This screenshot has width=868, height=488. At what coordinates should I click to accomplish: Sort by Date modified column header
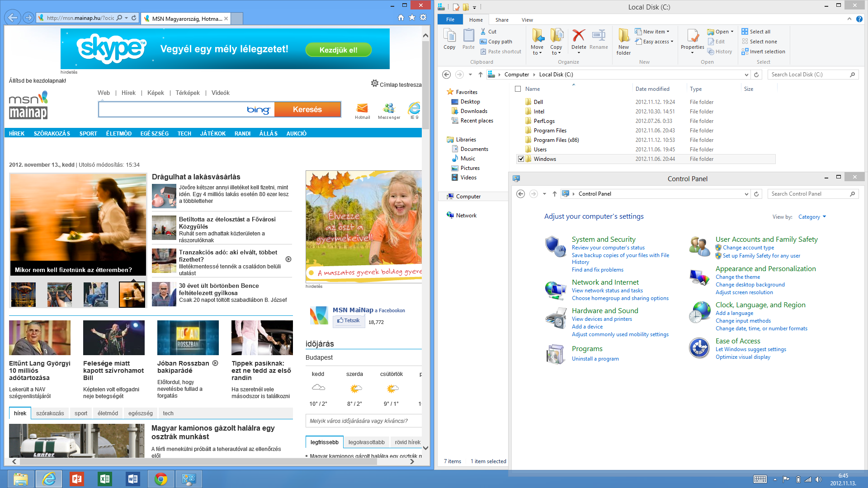652,89
